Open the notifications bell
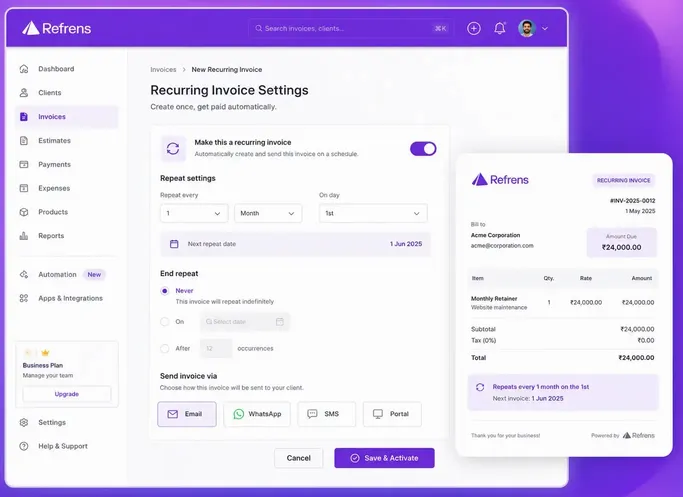The height and width of the screenshot is (497, 683). [x=500, y=28]
